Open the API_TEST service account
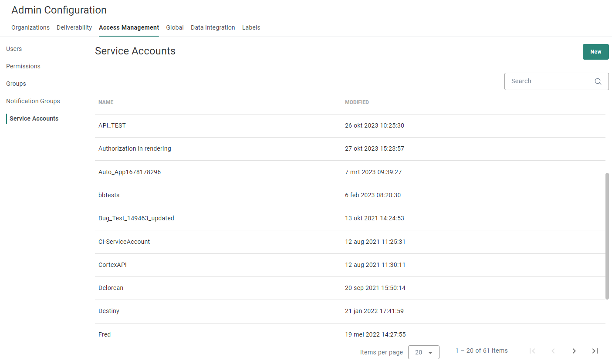This screenshot has height=364, width=612. click(112, 125)
